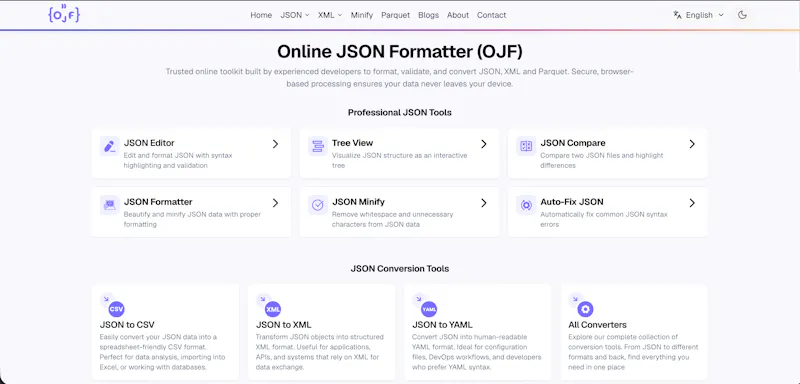Click the All Converters description text
This screenshot has width=800, height=384.
tap(633, 352)
